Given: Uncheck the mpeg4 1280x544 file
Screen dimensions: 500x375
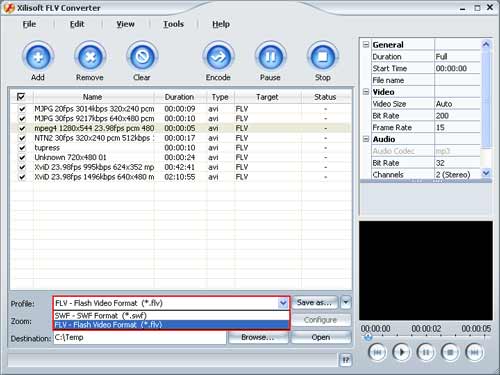Looking at the screenshot, I should coord(22,128).
